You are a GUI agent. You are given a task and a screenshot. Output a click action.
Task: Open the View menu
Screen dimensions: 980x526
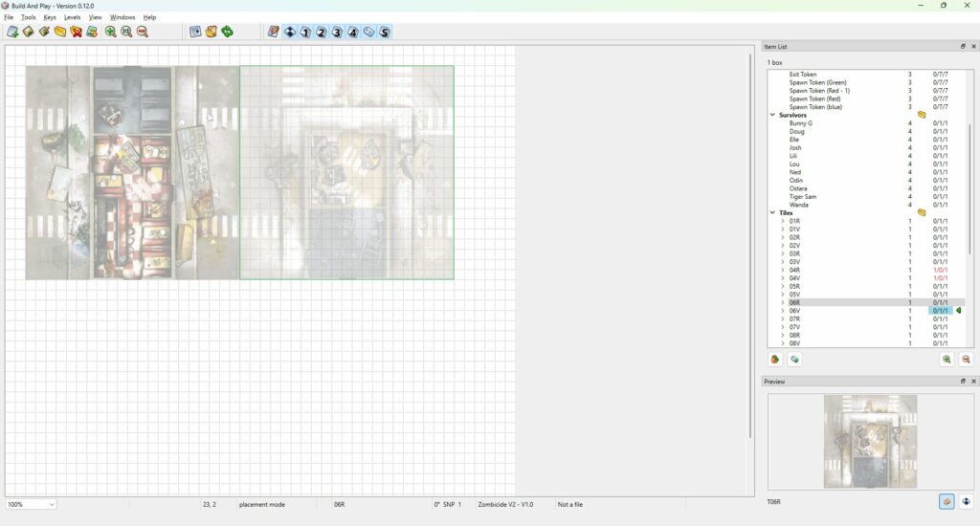(95, 17)
